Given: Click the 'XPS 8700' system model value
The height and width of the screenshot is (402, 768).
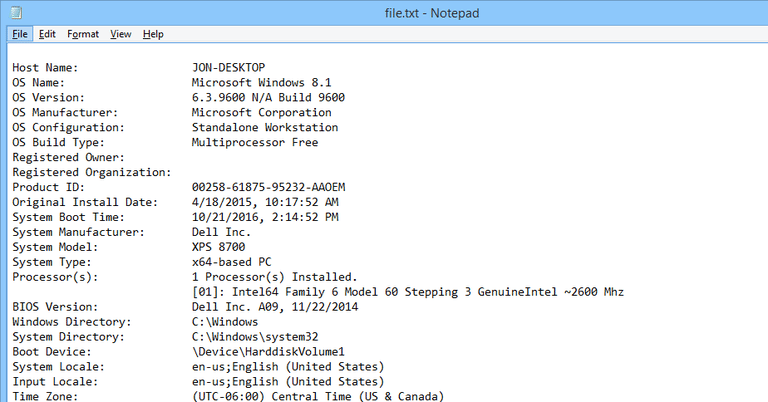Looking at the screenshot, I should [218, 247].
